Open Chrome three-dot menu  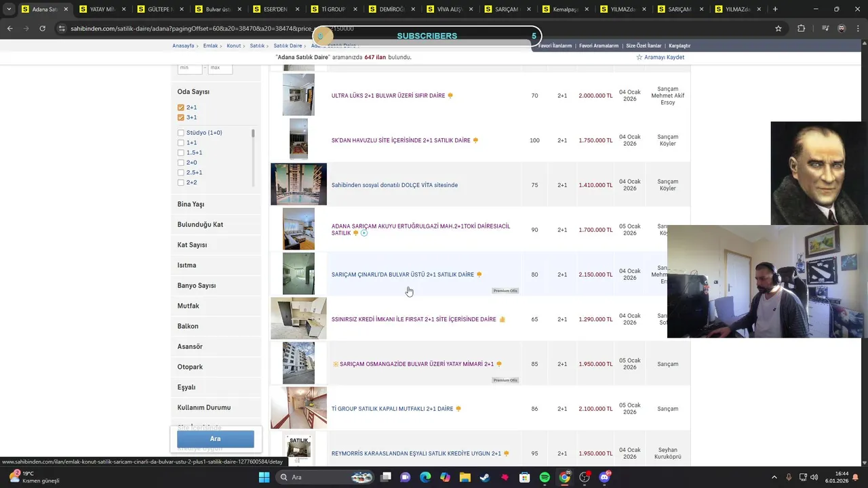tap(858, 28)
